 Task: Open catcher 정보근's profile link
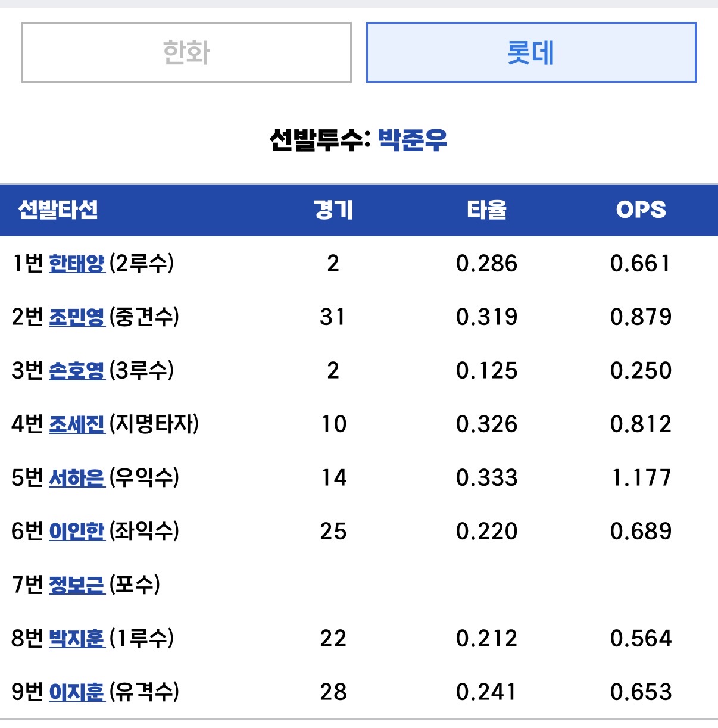pos(77,585)
